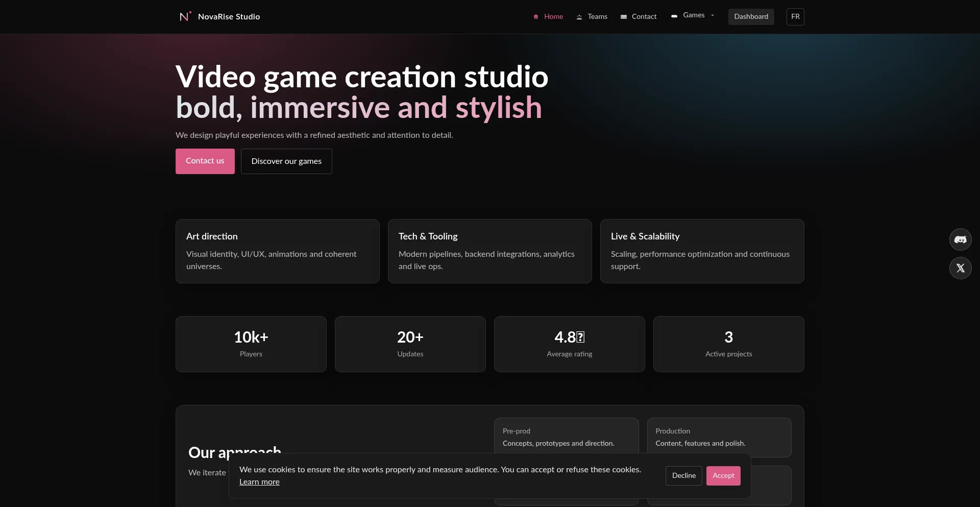The width and height of the screenshot is (980, 507).
Task: Click the "4.8 Average rating" card
Action: [569, 344]
